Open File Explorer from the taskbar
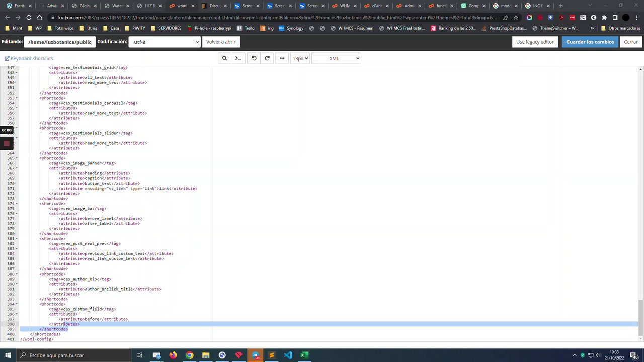Screen dimensions: 644x362 206,355
